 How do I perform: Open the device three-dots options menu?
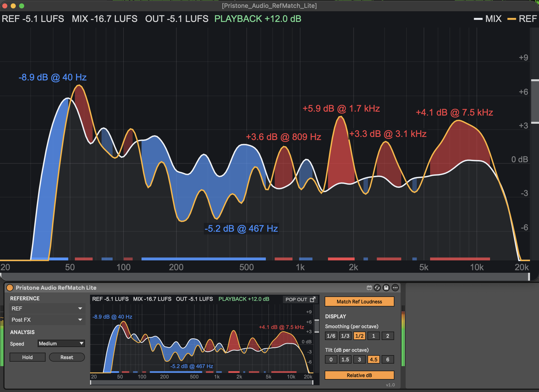click(395, 288)
